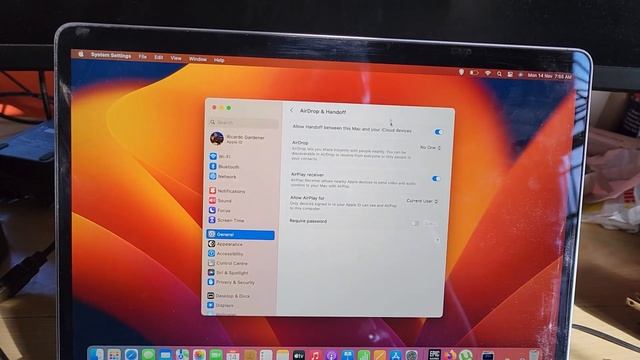This screenshot has height=360, width=640.
Task: Open the File menu
Action: tap(142, 57)
